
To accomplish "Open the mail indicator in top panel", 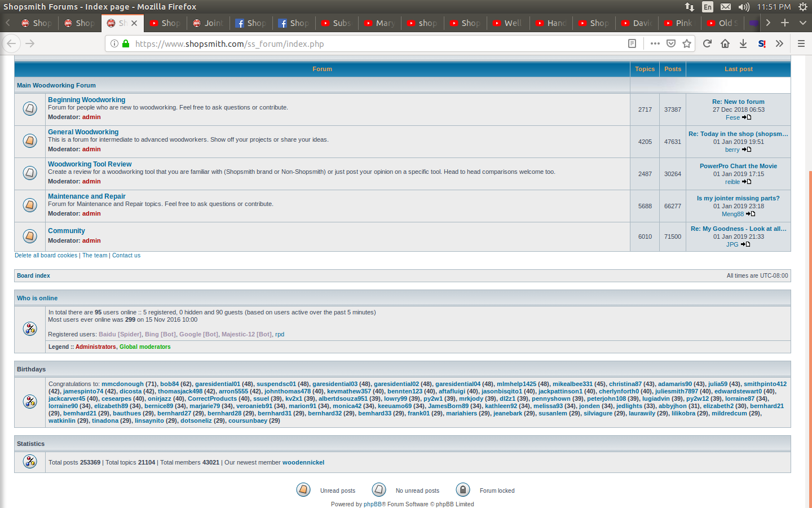I will coord(726,7).
